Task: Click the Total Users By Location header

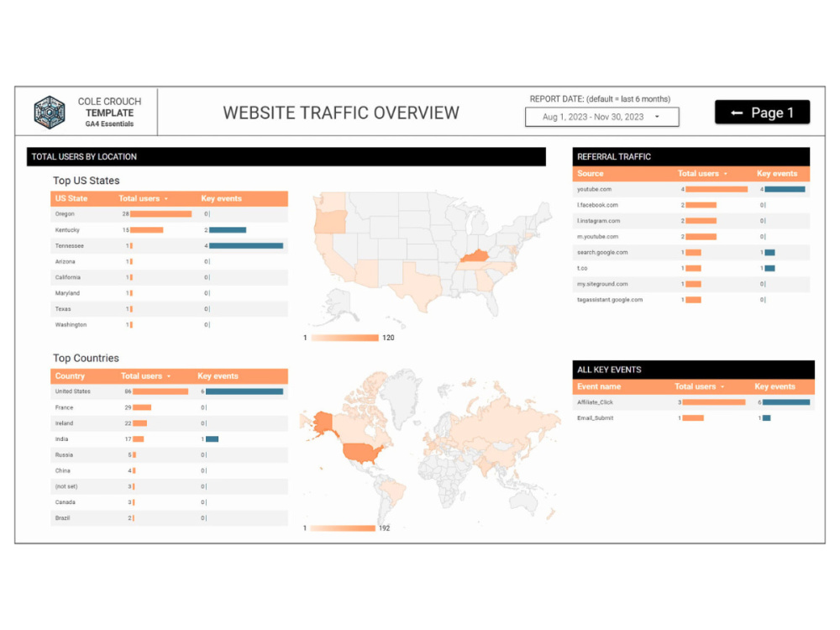Action: point(286,157)
